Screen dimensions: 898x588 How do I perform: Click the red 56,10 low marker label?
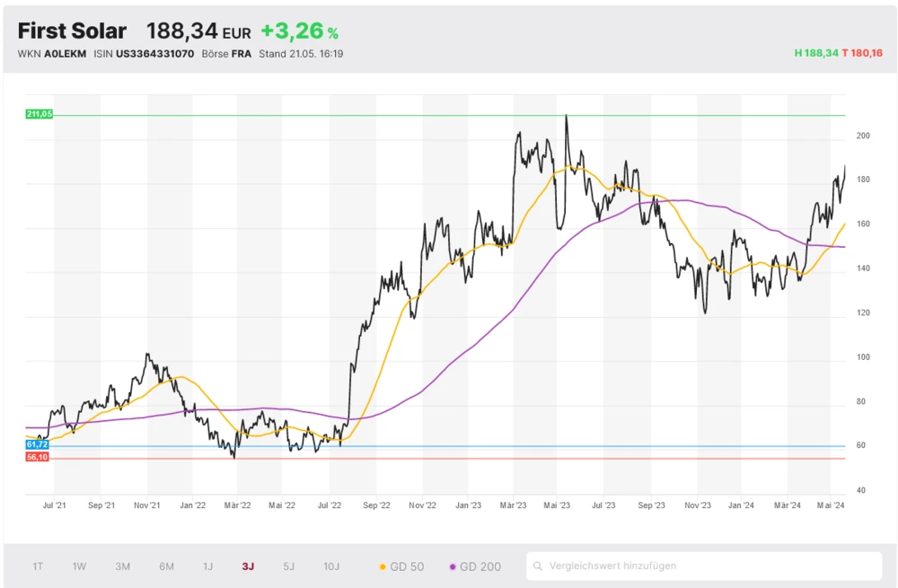38,457
